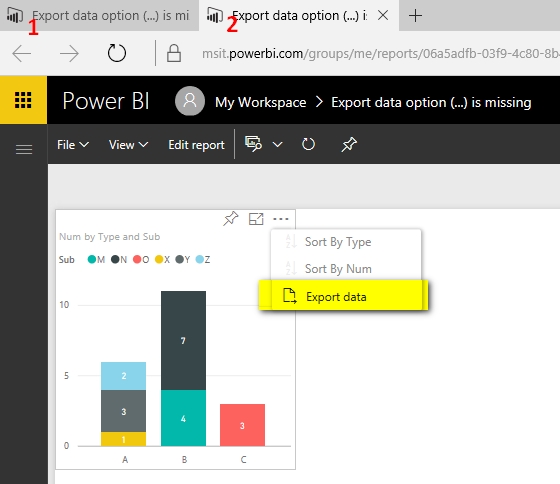Image resolution: width=560 pixels, height=484 pixels.
Task: Select legend item X
Action: [x=162, y=259]
